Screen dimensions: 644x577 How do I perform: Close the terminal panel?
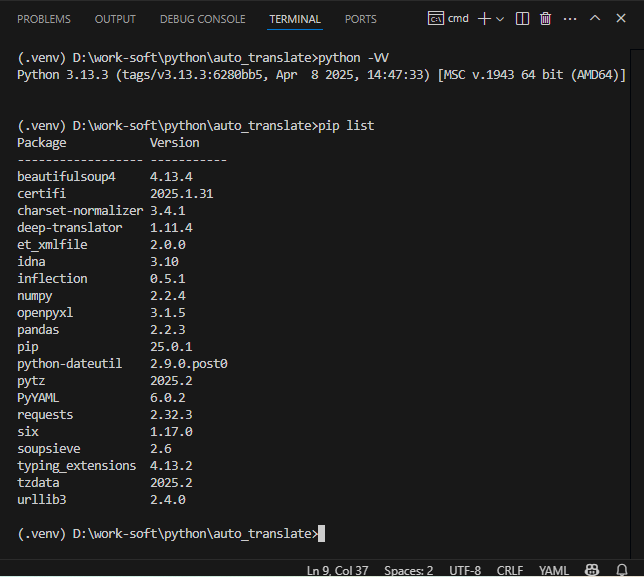click(x=621, y=18)
